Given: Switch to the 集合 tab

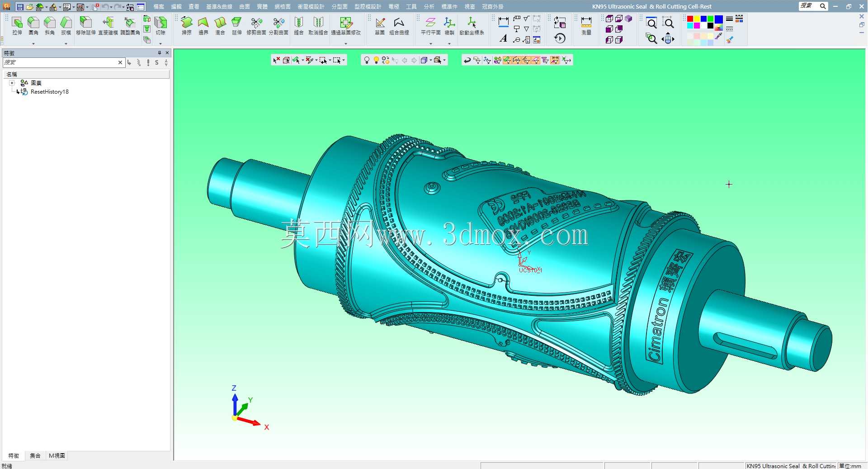Looking at the screenshot, I should pos(35,456).
